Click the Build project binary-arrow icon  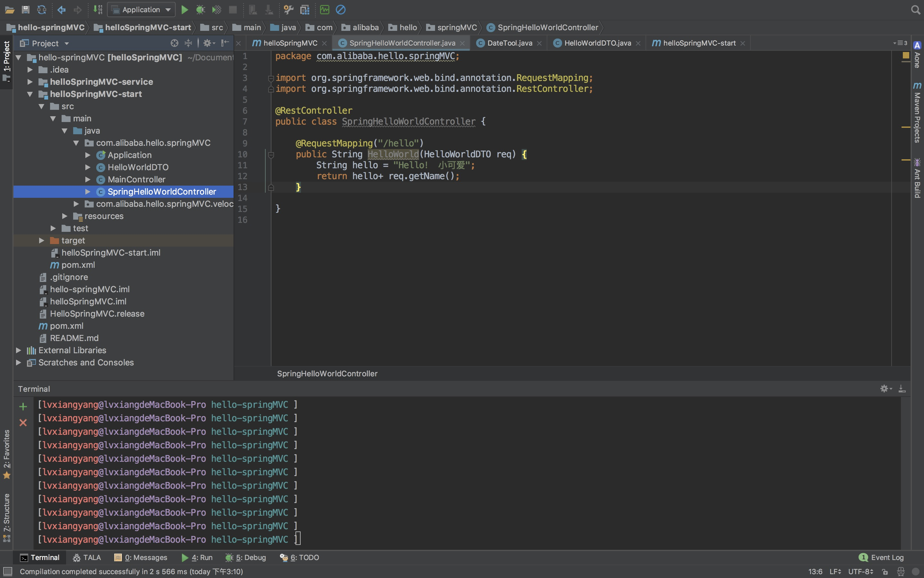coord(98,10)
